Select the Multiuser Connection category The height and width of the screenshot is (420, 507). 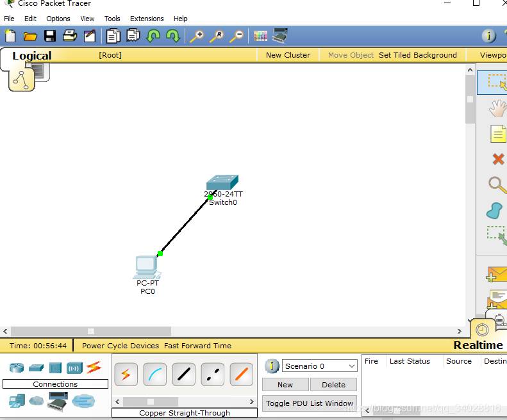pos(83,401)
